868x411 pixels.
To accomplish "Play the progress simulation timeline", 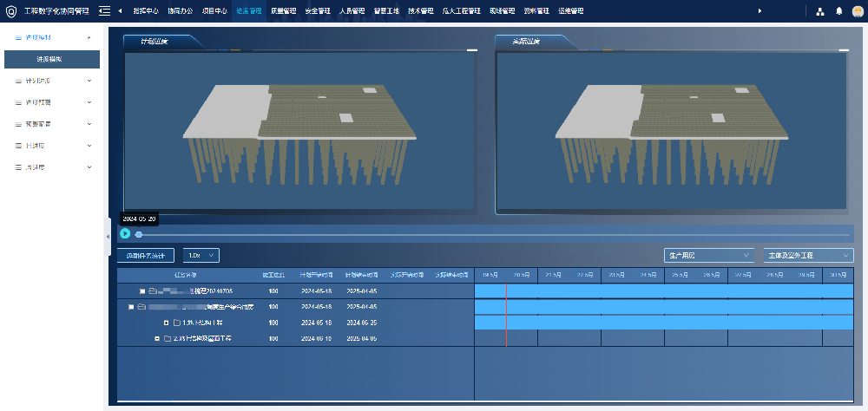I will point(125,233).
